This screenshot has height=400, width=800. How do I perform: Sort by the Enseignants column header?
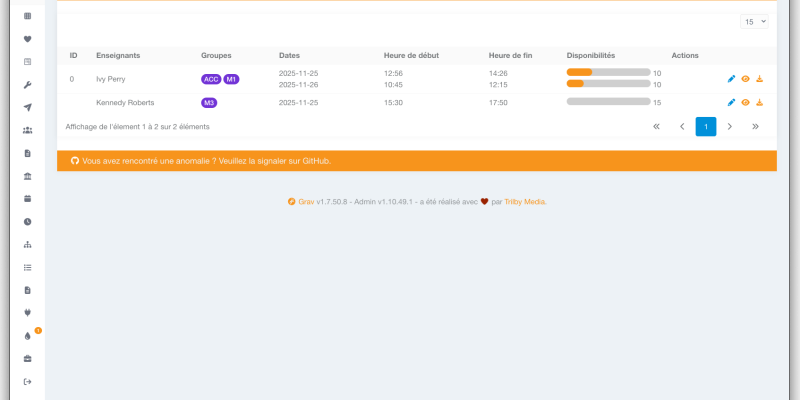point(118,55)
